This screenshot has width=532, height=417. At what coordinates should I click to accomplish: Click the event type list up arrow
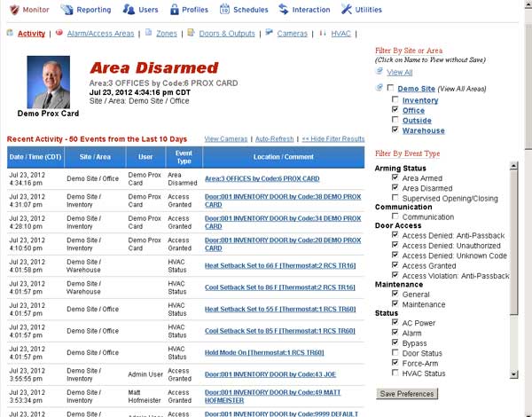(513, 166)
